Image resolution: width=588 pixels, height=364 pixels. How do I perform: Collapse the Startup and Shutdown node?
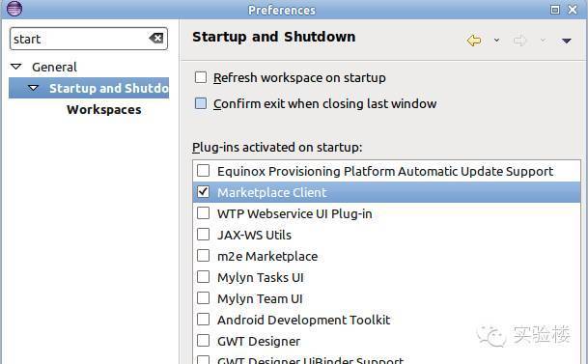(x=34, y=88)
